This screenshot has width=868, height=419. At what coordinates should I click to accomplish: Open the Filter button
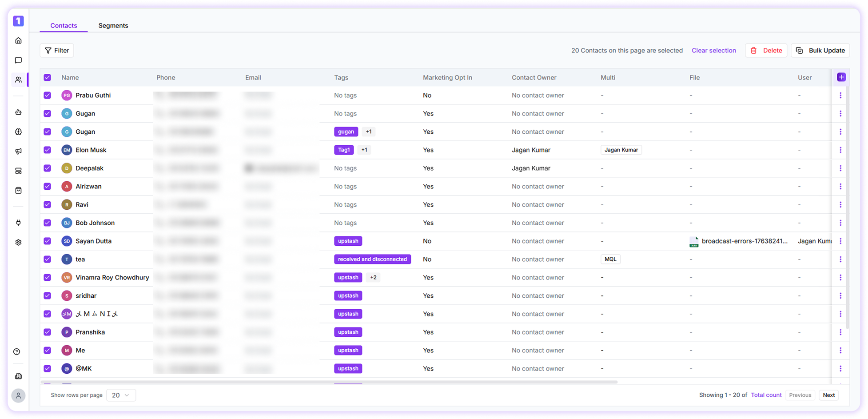(x=57, y=50)
